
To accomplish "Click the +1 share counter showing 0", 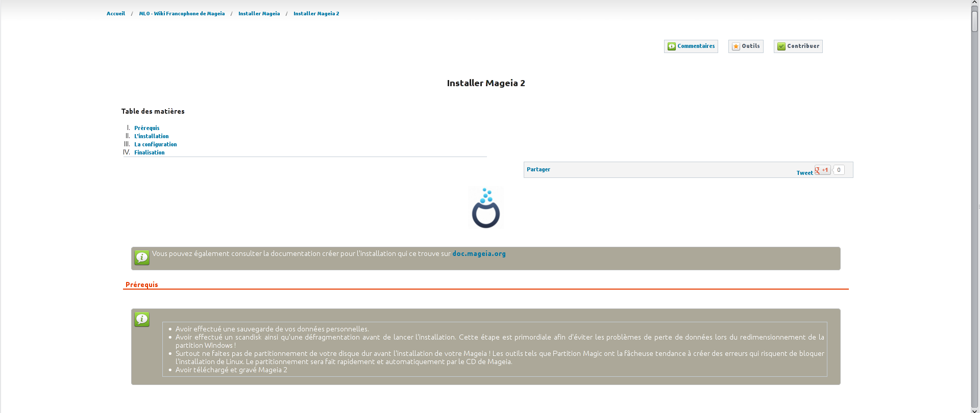I will pyautogui.click(x=839, y=170).
